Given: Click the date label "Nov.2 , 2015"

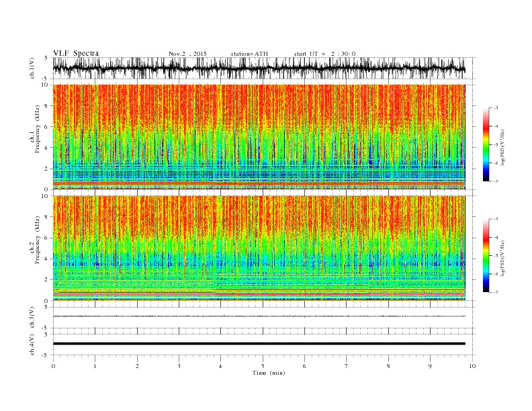Looking at the screenshot, I should (x=187, y=54).
